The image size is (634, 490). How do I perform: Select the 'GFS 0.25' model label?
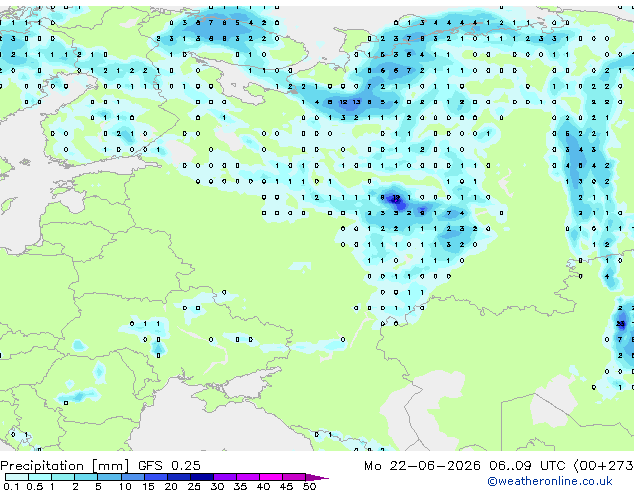(x=169, y=466)
